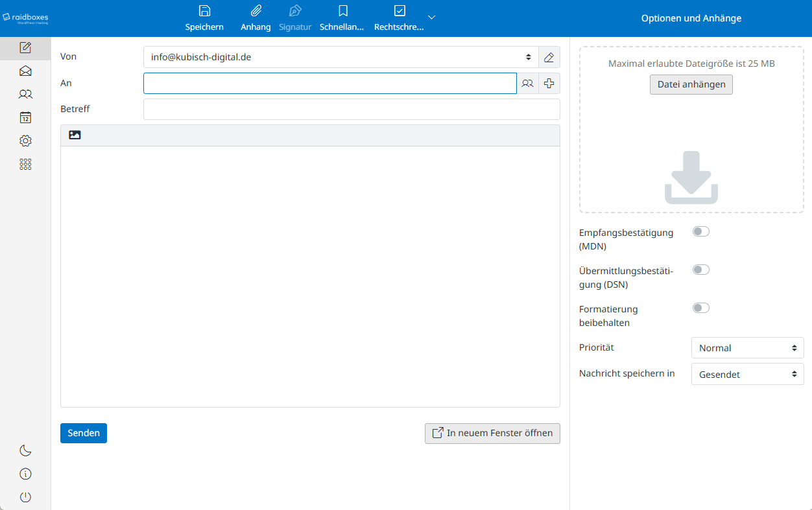
Task: Click the compose message icon in sidebar
Action: pos(25,47)
